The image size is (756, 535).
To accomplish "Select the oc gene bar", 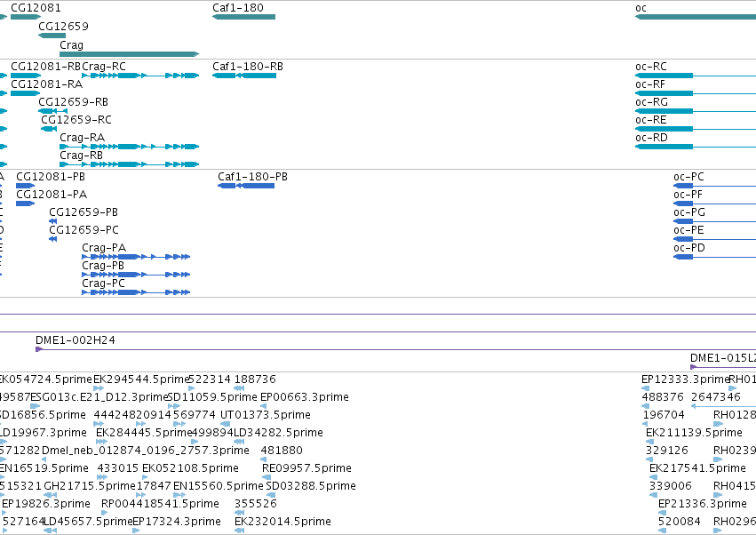I will click(x=696, y=17).
